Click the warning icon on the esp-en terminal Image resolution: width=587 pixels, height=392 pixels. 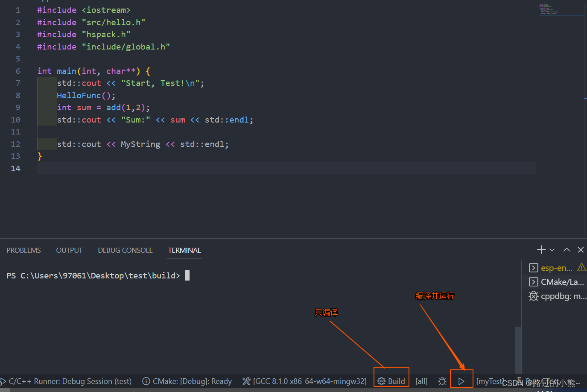[581, 267]
